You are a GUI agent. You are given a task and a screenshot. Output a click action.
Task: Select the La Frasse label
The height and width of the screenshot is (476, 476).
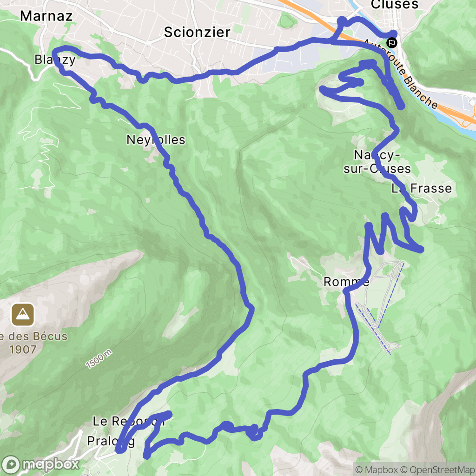pos(422,189)
